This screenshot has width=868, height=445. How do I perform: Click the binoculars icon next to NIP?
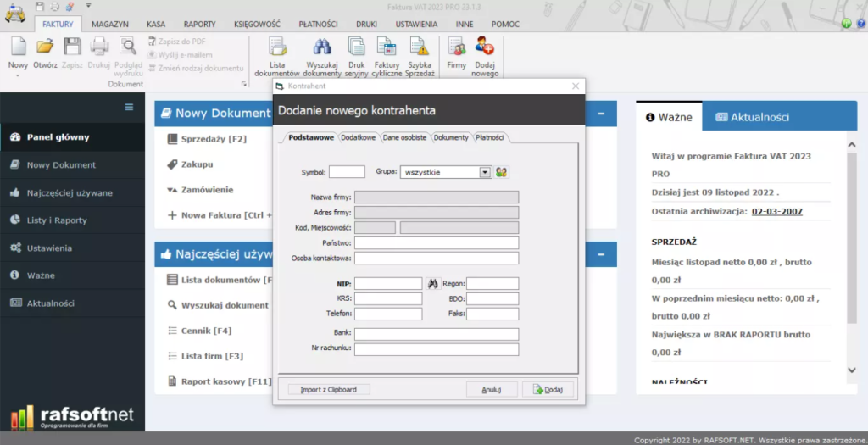(434, 283)
